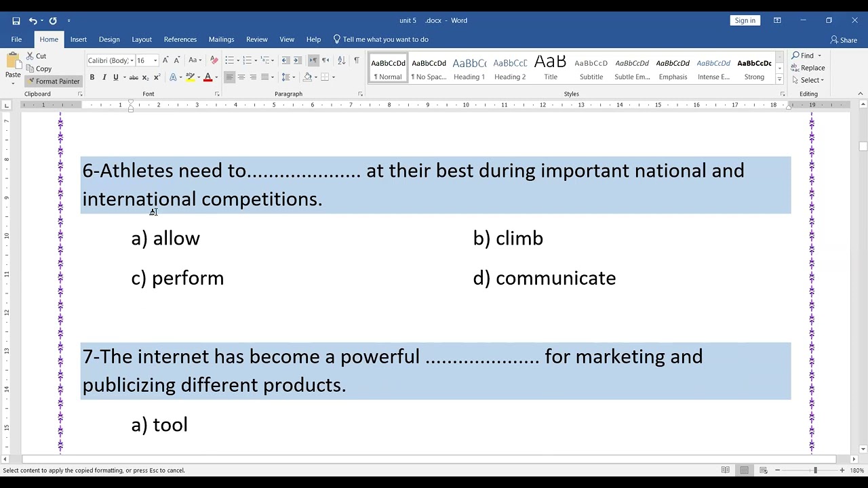Save the document with the floppy icon
The width and height of the screenshot is (868, 488).
16,20
